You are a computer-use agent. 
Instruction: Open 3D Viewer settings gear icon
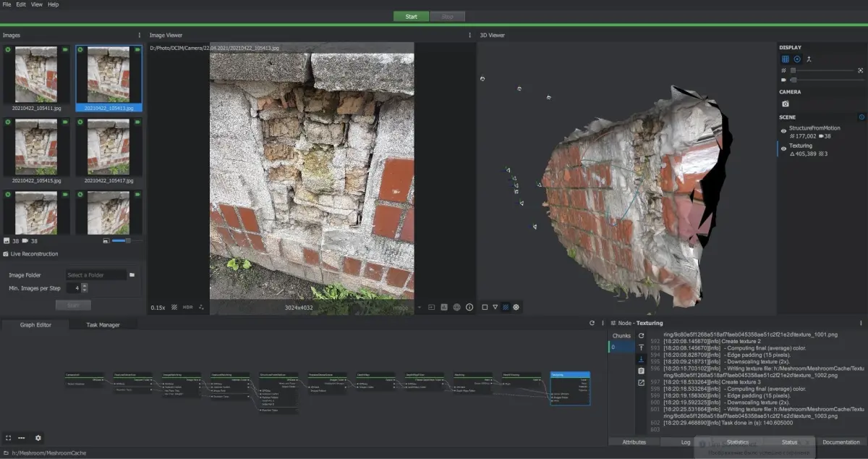516,307
